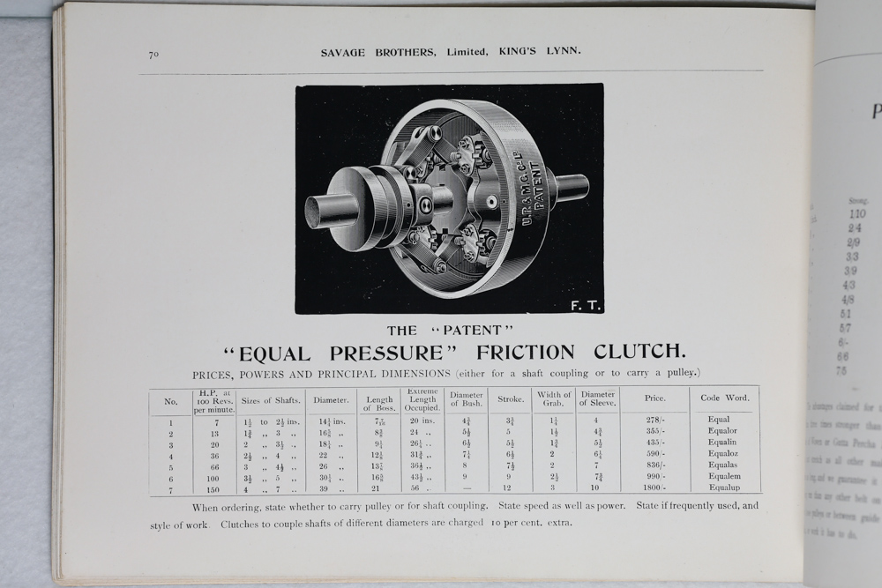Click the price "278/-" in the first row
This screenshot has width=882, height=588.
pos(654,421)
